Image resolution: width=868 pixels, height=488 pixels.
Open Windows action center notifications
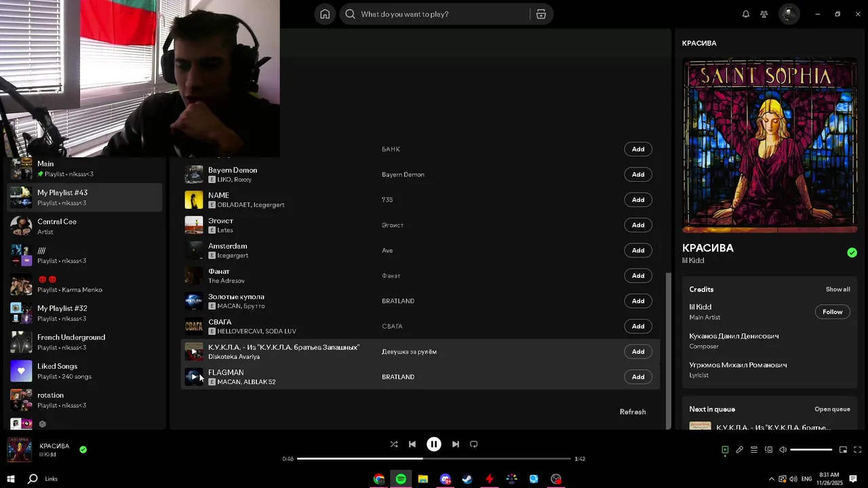[x=853, y=479]
